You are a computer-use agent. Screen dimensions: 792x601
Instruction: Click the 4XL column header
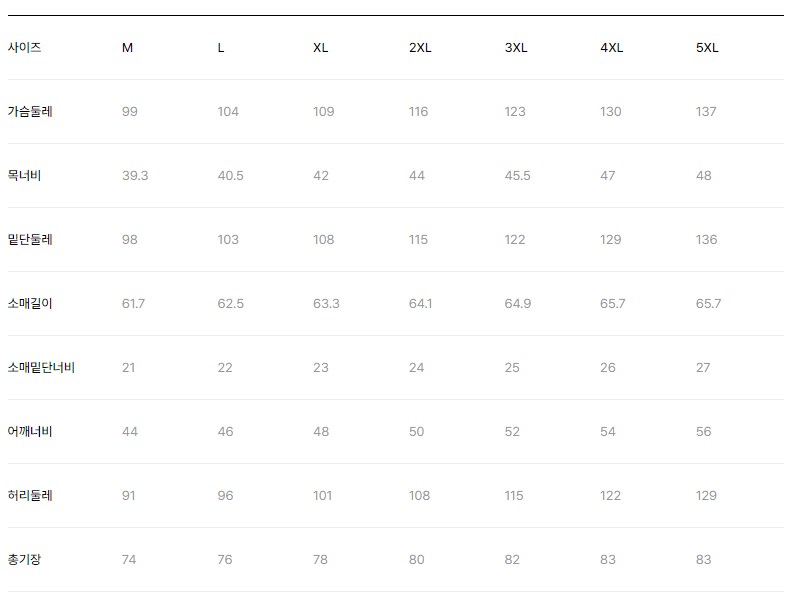pos(611,48)
